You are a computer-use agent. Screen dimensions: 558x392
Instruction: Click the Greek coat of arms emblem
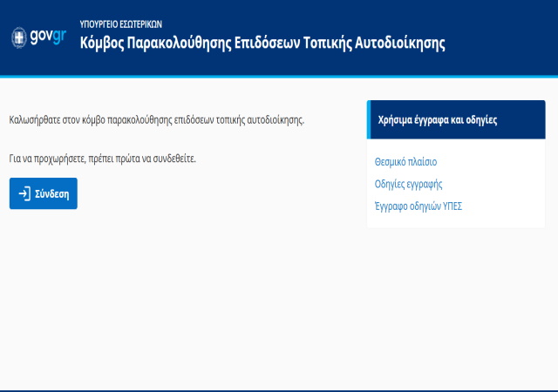click(x=19, y=37)
